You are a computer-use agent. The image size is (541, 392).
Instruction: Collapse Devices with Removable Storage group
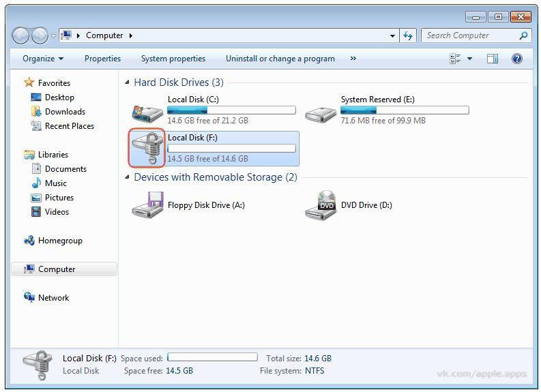(x=127, y=177)
